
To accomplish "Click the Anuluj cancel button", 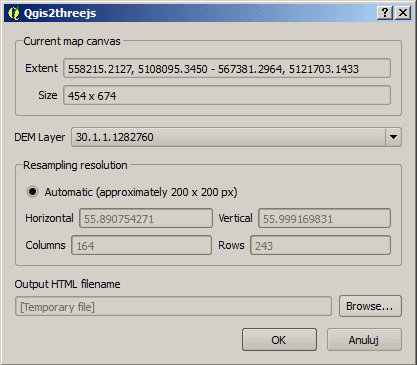I will point(364,340).
